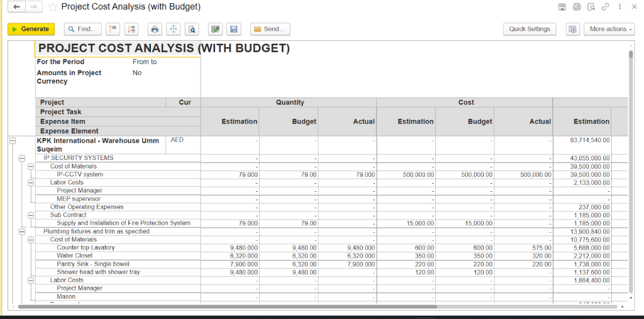The image size is (644, 319).
Task: Click the toolbar floppy disk save icon
Action: (234, 29)
